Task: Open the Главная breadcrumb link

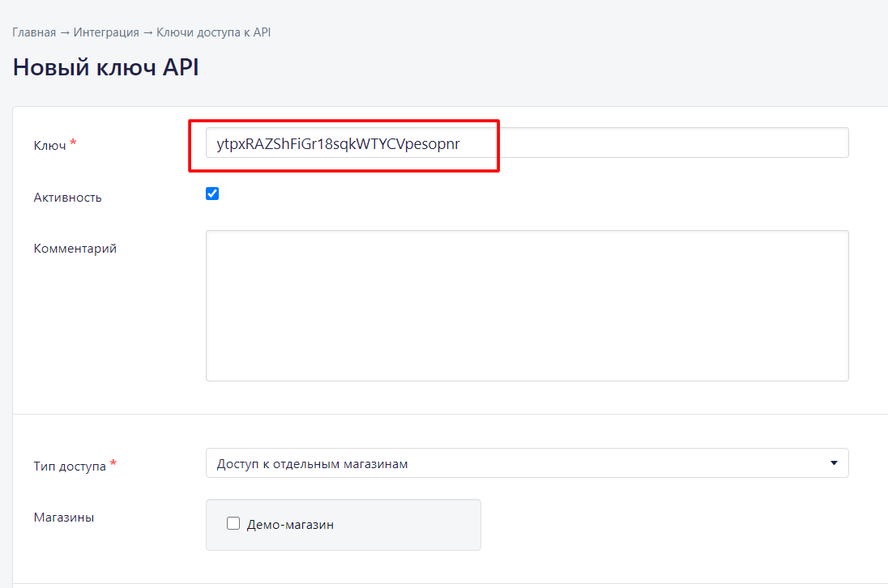Action: tap(34, 32)
